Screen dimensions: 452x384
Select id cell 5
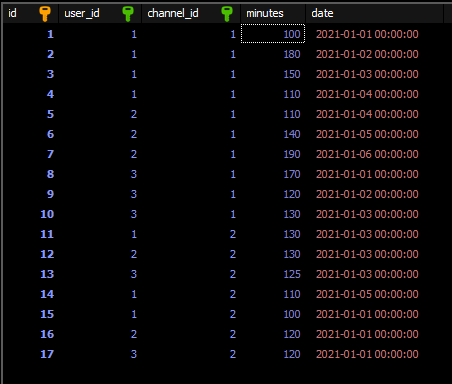(31, 114)
